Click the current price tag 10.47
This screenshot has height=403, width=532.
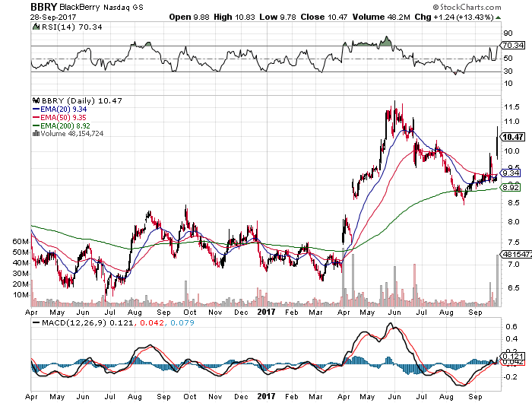pos(514,137)
